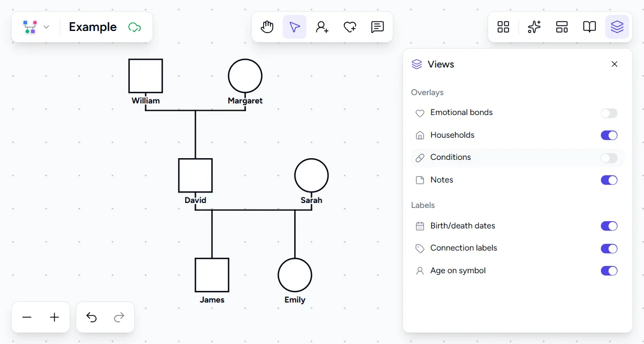
Task: Close the Views panel
Action: [615, 64]
